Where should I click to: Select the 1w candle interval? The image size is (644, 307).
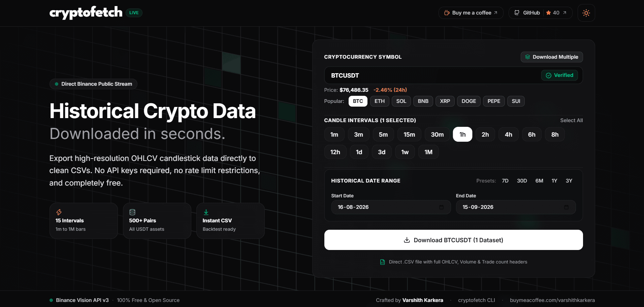[x=405, y=152]
